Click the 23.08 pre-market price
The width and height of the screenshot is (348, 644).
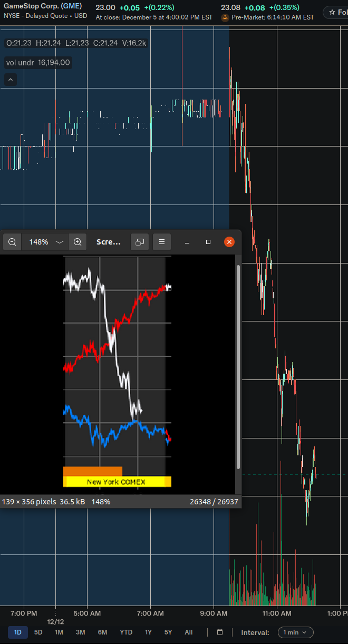tap(231, 7)
